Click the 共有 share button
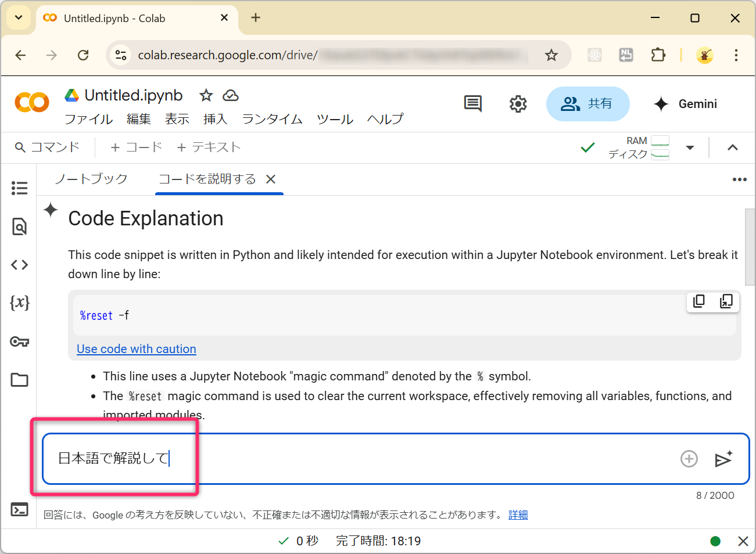This screenshot has height=554, width=756. tap(587, 104)
